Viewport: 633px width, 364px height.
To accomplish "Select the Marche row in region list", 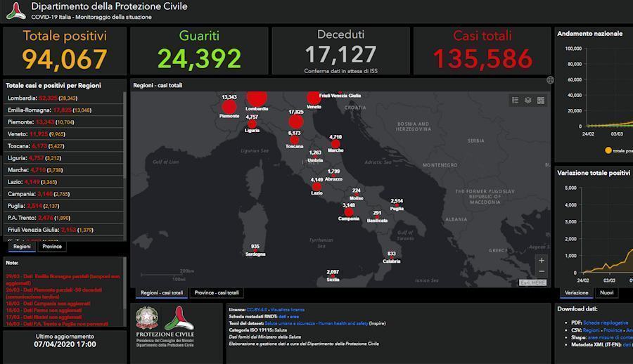I will click(64, 170).
